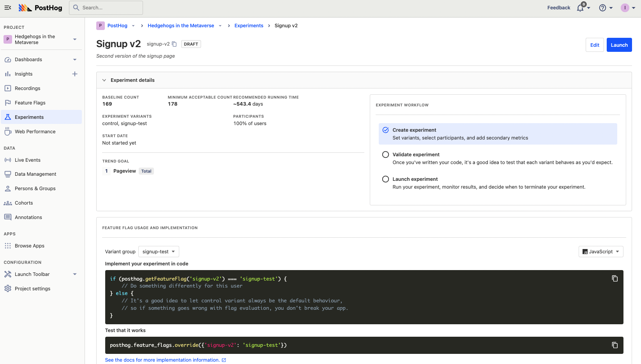Open the Variant group signup-test dropdown

tap(159, 252)
